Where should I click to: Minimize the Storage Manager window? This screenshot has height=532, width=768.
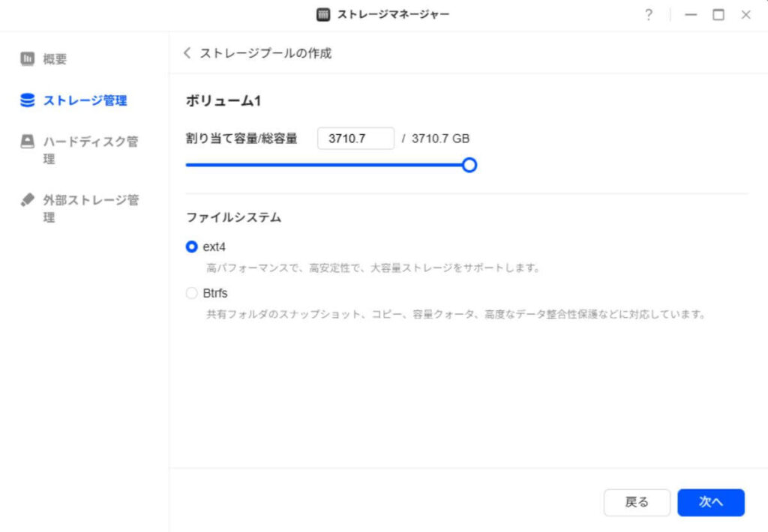690,14
